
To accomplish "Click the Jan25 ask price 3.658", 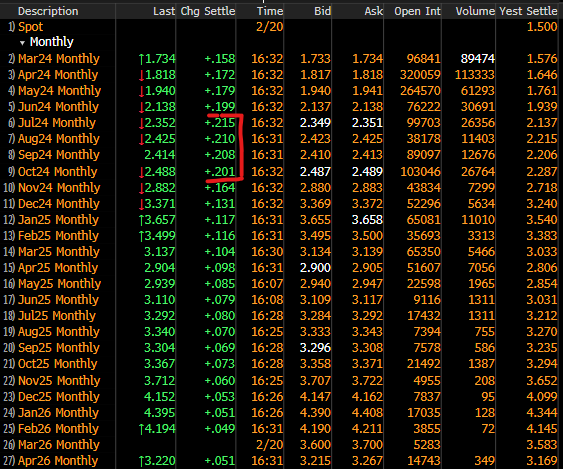I will click(367, 220).
